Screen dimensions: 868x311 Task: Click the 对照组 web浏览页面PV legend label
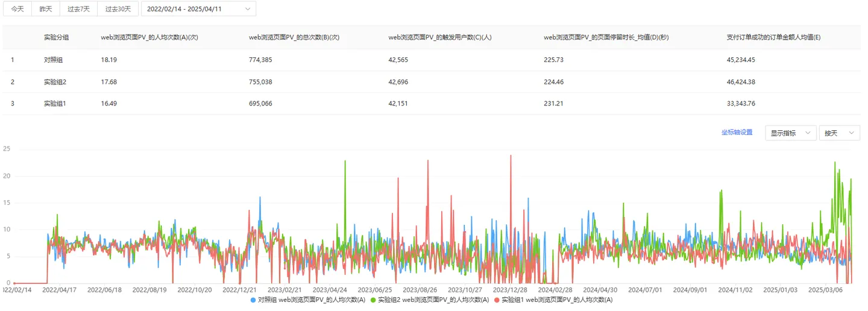click(311, 300)
